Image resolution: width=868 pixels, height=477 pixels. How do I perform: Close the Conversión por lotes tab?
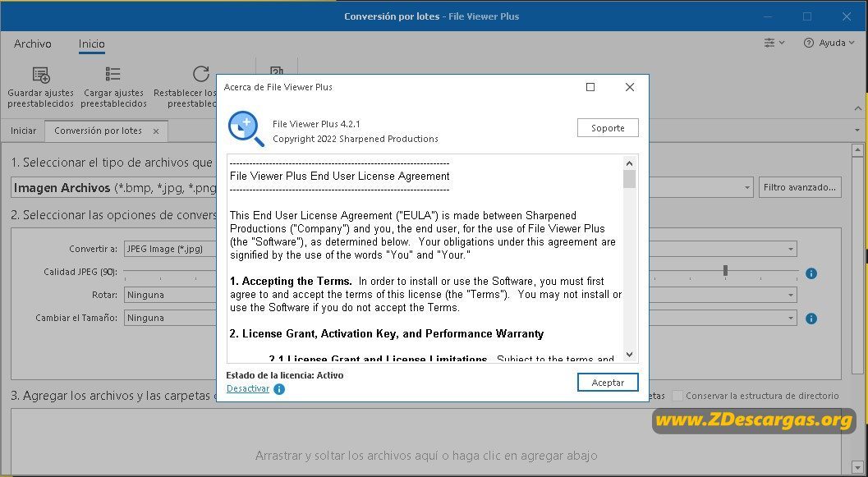tap(156, 131)
